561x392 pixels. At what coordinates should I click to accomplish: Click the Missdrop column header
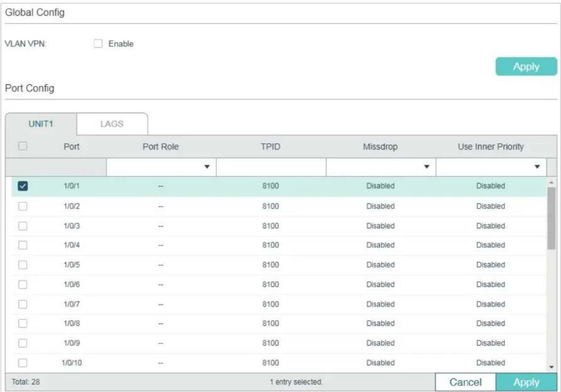point(380,147)
